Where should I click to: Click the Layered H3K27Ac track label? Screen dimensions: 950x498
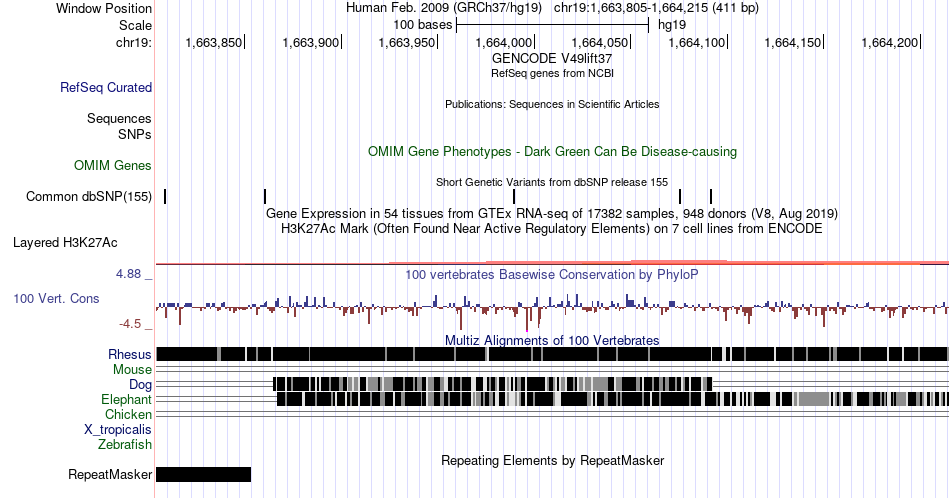pyautogui.click(x=65, y=242)
